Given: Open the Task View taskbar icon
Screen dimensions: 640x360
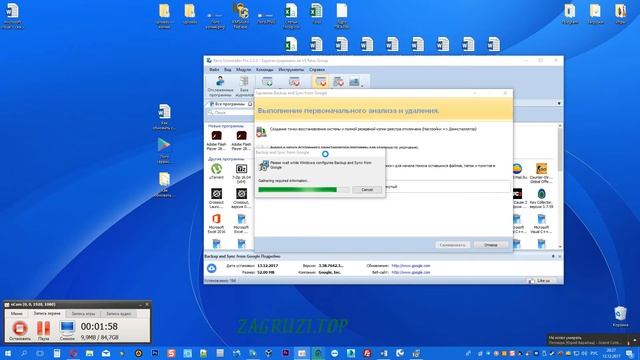Looking at the screenshot, I should [40, 353].
